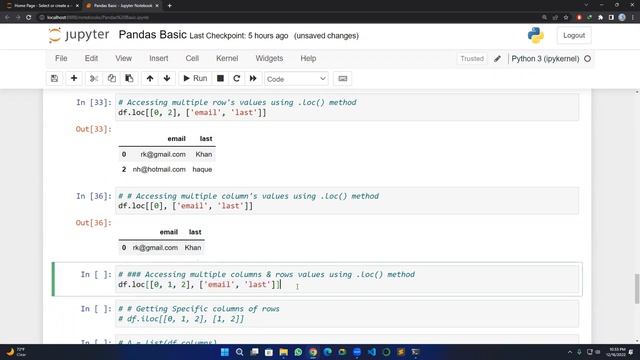Click the Logout button

(x=574, y=36)
